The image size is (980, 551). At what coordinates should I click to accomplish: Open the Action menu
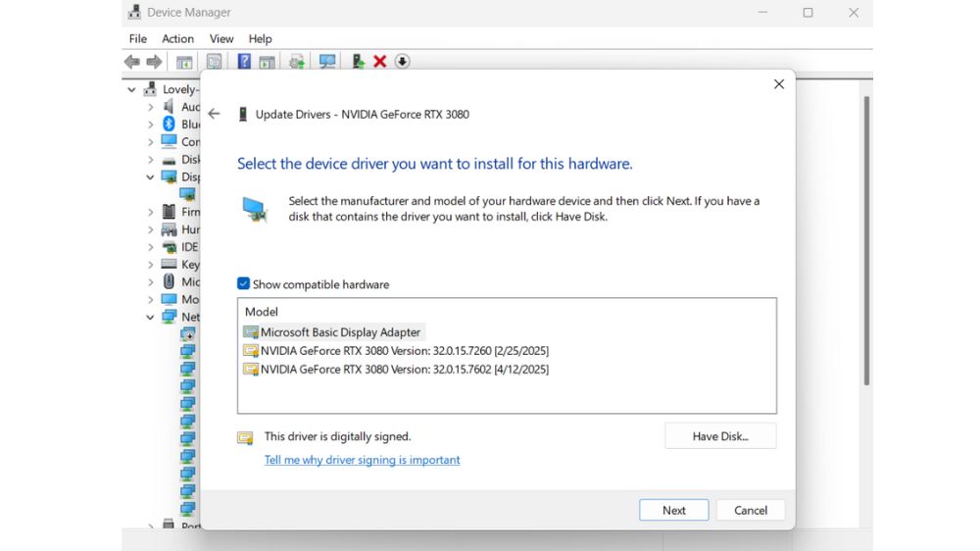coord(177,39)
